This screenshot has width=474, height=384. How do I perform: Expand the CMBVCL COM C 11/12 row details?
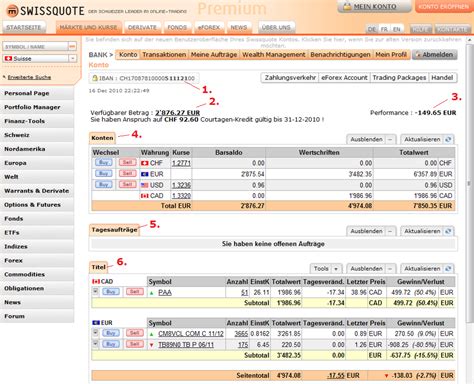(x=95, y=333)
